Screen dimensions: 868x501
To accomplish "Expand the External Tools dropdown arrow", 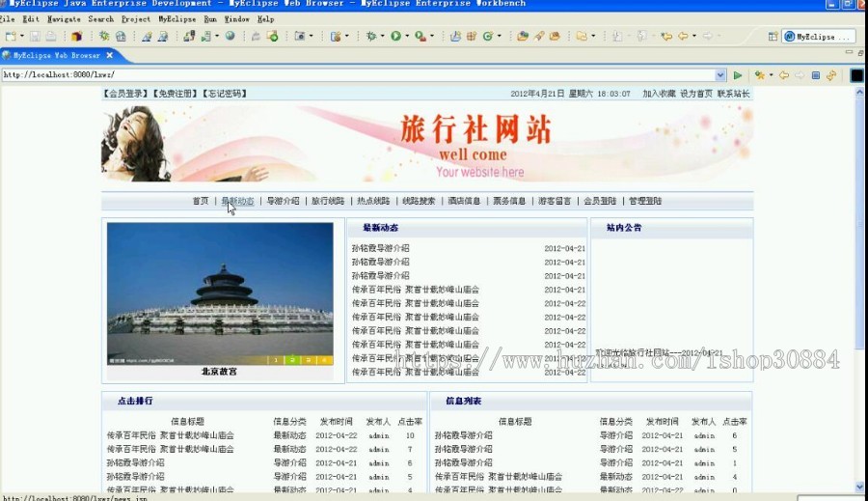I will (x=432, y=37).
